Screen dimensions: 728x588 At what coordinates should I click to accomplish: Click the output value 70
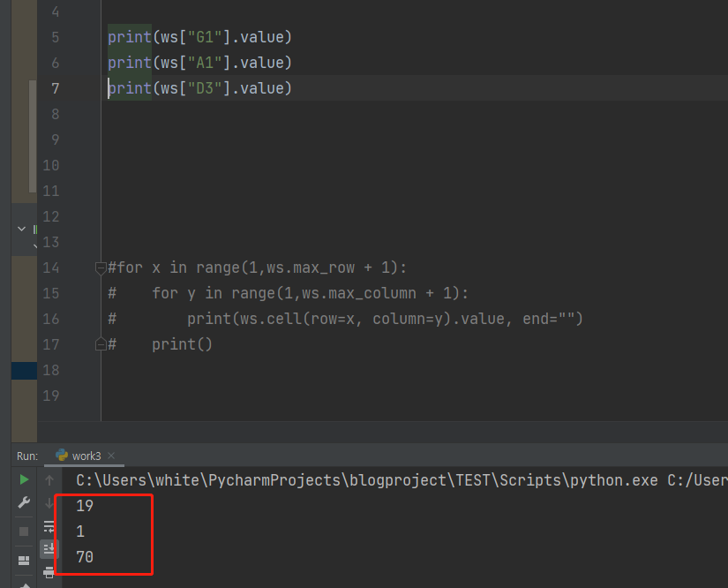(x=85, y=557)
